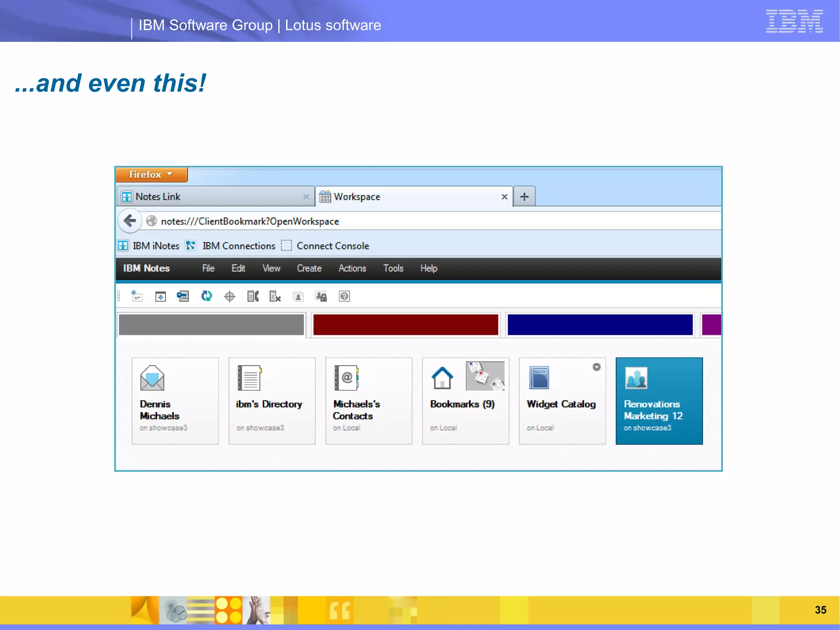This screenshot has width=840, height=630.
Task: Click the Connect Console dashed box icon
Action: click(286, 245)
